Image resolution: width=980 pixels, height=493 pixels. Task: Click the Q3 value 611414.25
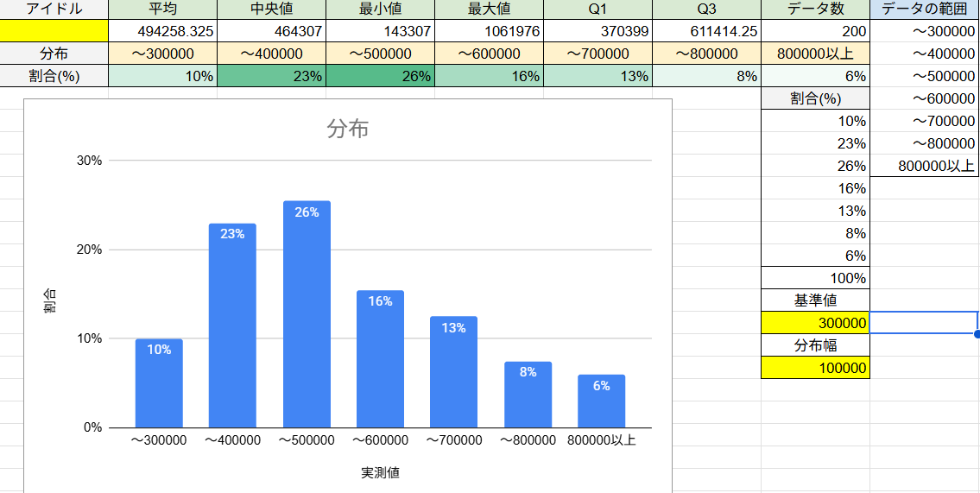(707, 31)
